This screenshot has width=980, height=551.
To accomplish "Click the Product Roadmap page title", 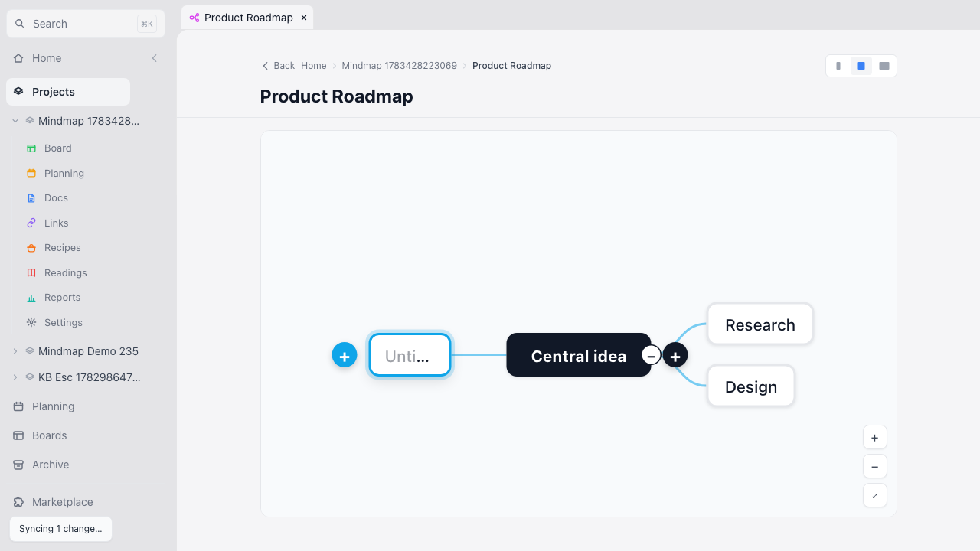I will (336, 96).
